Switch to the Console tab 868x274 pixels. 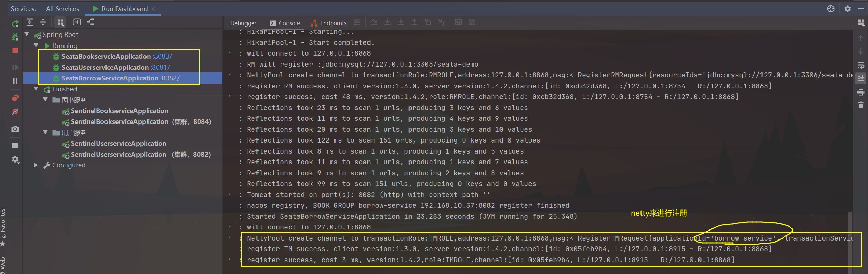(285, 23)
